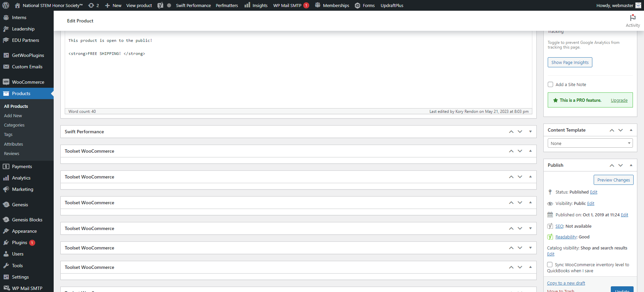Click the Yoast SEO icon in the admin bar
Screen dimensions: 644x292
[160, 5]
